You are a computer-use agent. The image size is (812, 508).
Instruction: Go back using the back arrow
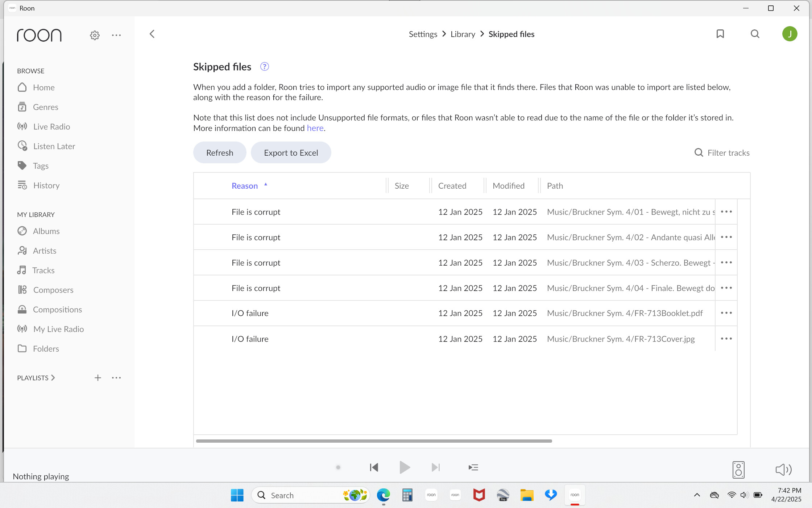(152, 34)
